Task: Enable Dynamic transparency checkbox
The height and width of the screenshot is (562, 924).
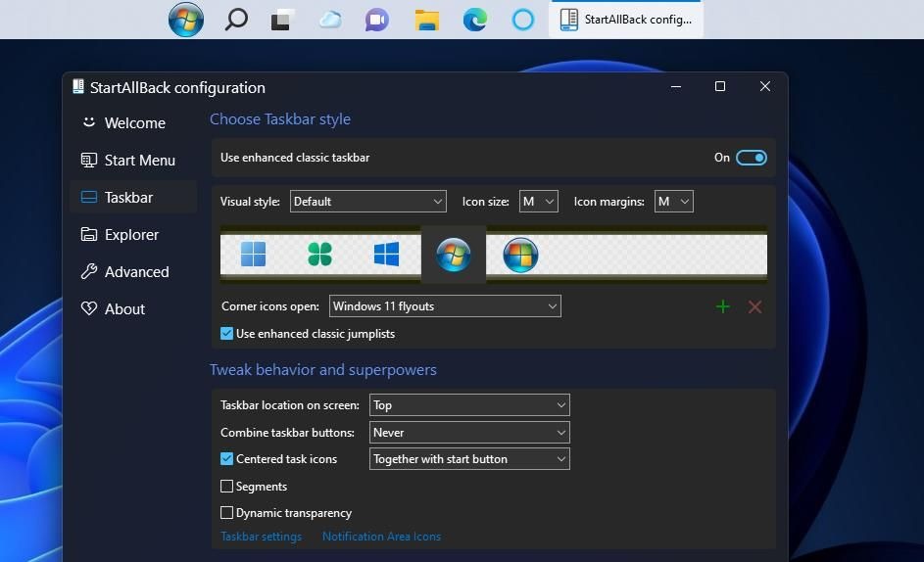Action: pos(227,512)
